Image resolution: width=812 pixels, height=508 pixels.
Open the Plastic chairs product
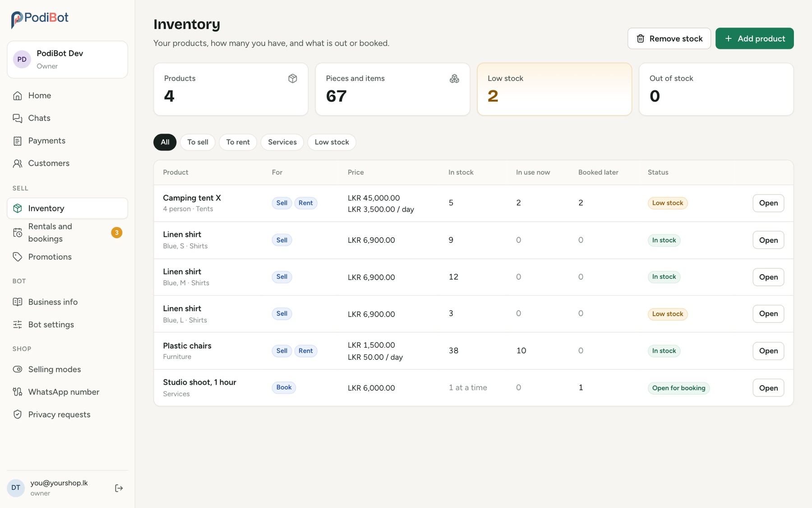(768, 351)
